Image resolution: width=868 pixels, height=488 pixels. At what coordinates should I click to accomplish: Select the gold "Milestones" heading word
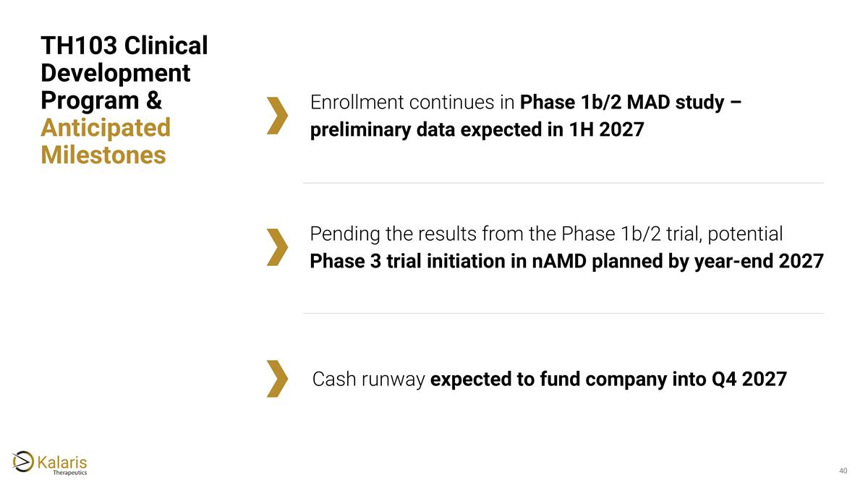[x=103, y=155]
